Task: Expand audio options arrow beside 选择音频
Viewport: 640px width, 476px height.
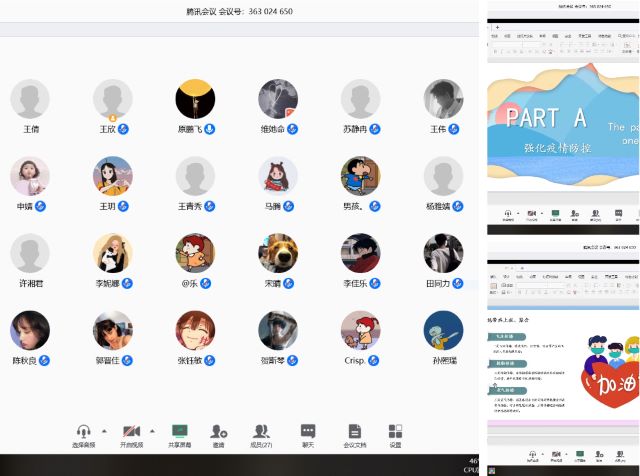Action: tap(104, 431)
